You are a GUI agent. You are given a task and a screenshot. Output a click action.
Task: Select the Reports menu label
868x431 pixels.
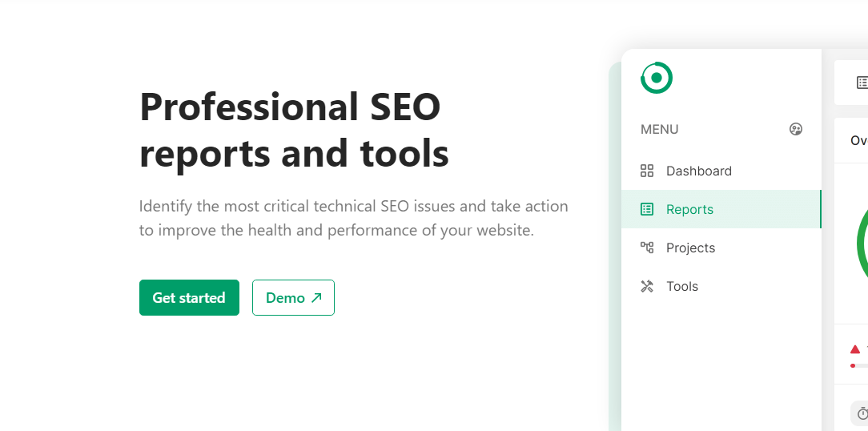[689, 209]
